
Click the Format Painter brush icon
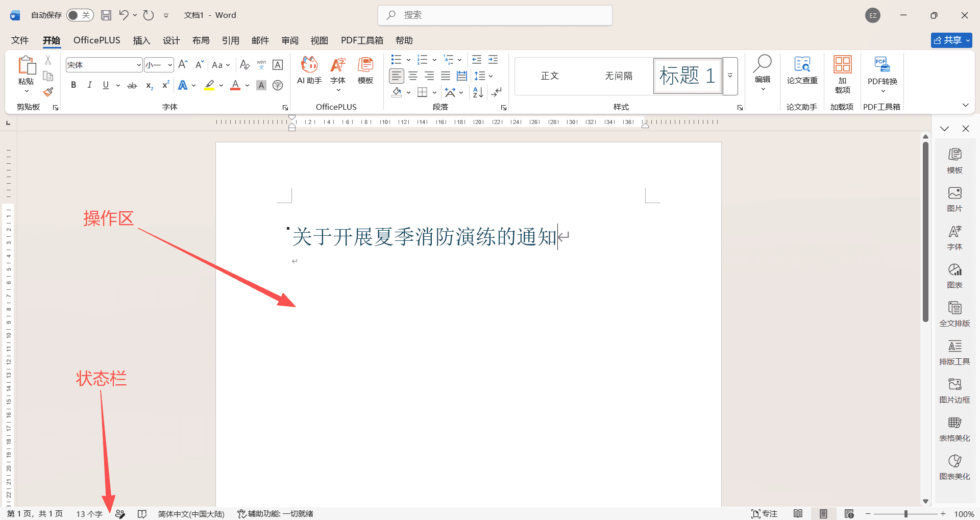tap(48, 92)
